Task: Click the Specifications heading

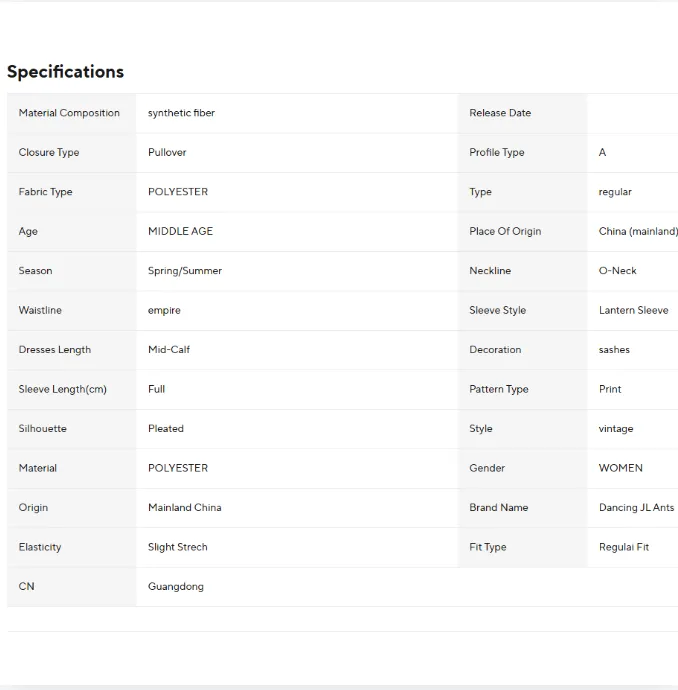Action: (x=66, y=72)
